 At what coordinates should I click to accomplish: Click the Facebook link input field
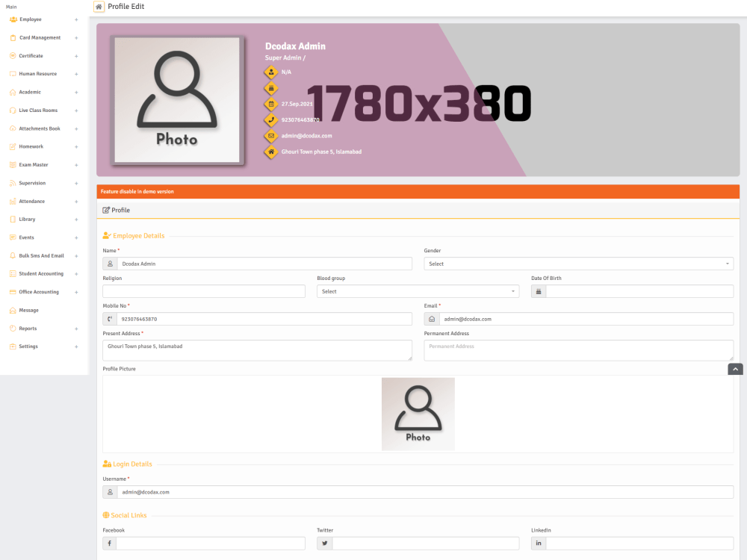(x=210, y=544)
